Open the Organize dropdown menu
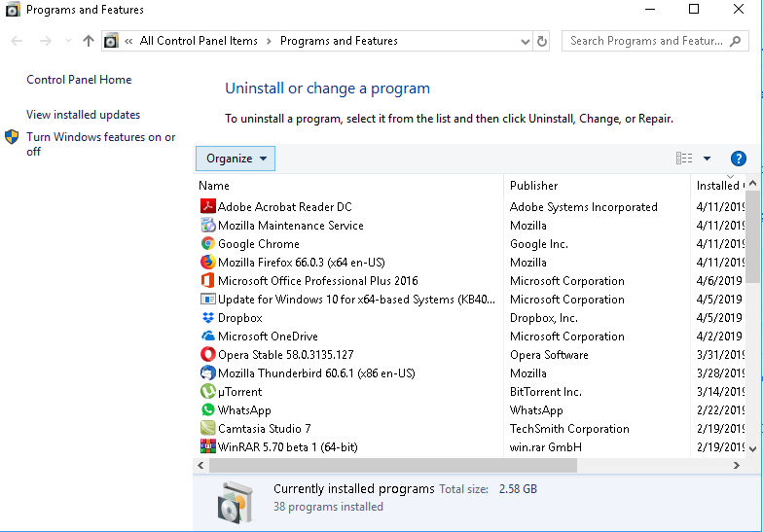The image size is (763, 532). 236,159
